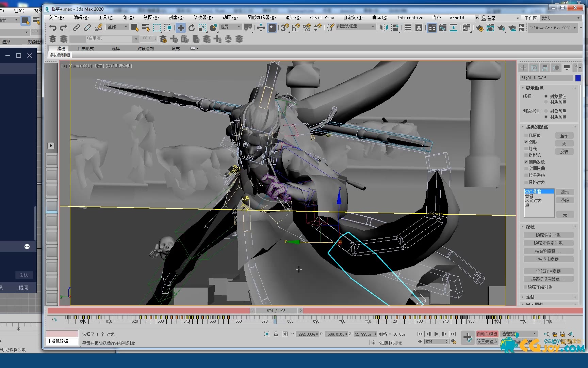Click the Mirror tool icon
Viewport: 588px width, 368px height.
pyautogui.click(x=384, y=28)
